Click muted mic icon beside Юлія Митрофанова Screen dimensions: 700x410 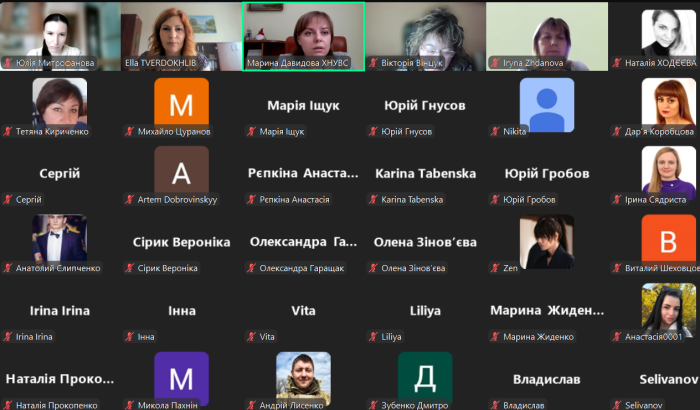[x=8, y=63]
